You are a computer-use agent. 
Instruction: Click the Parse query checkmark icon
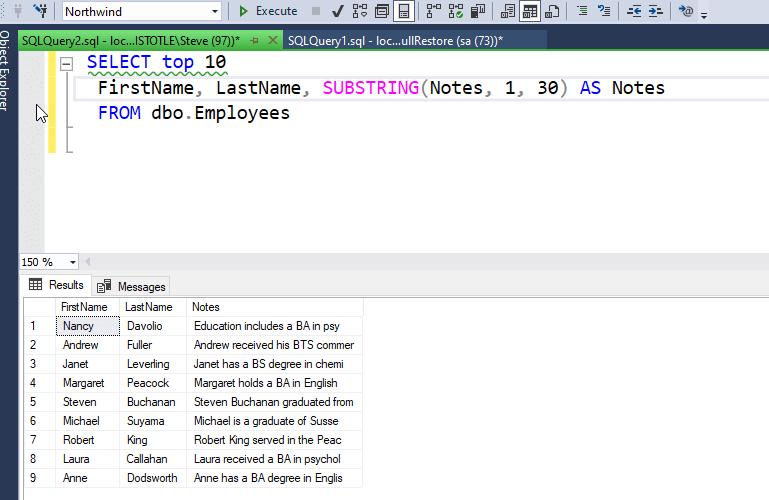click(x=337, y=11)
